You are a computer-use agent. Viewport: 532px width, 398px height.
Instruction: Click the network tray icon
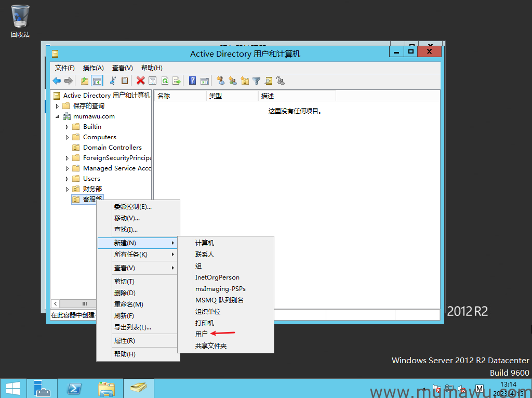(x=449, y=389)
